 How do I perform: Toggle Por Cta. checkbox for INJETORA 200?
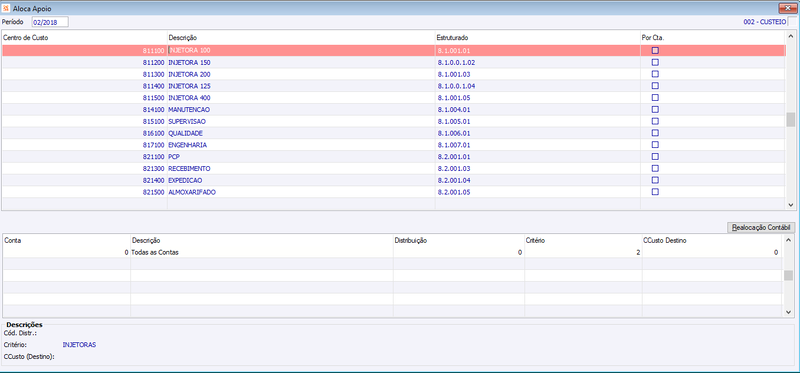click(x=655, y=74)
